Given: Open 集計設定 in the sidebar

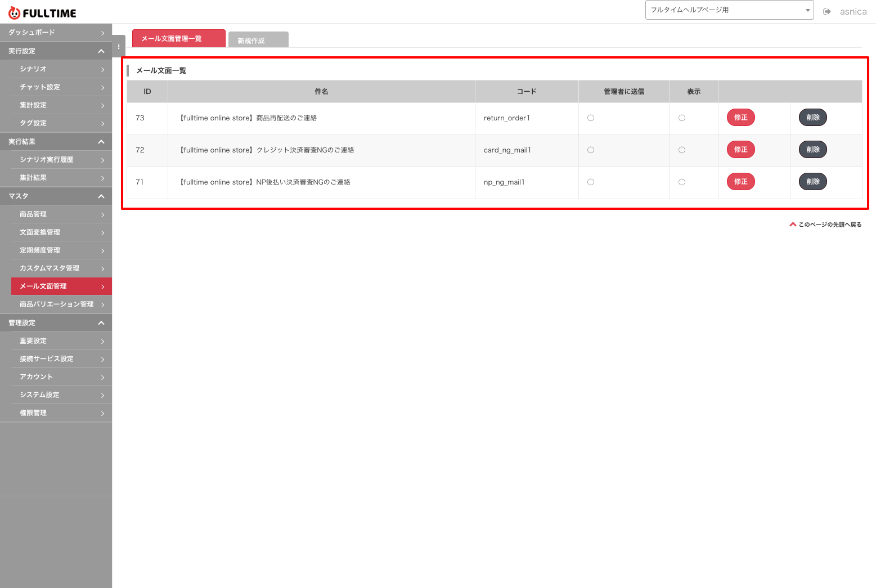Looking at the screenshot, I should [61, 105].
